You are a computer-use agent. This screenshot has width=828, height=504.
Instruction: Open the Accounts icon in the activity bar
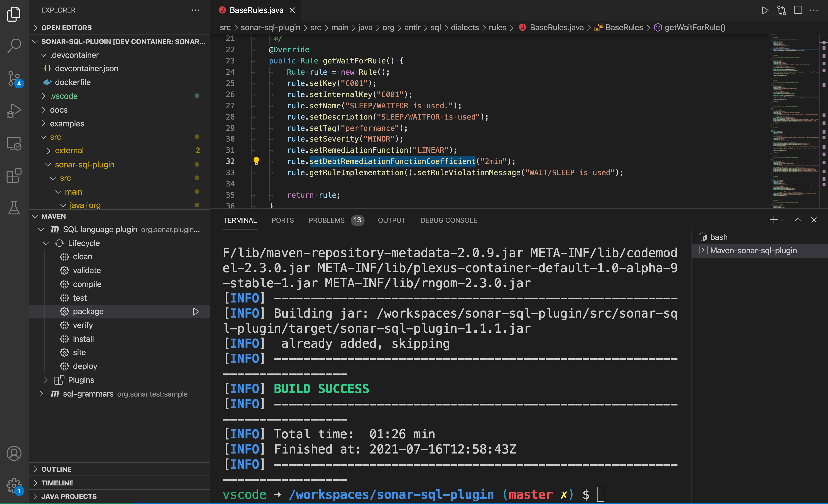[14, 453]
